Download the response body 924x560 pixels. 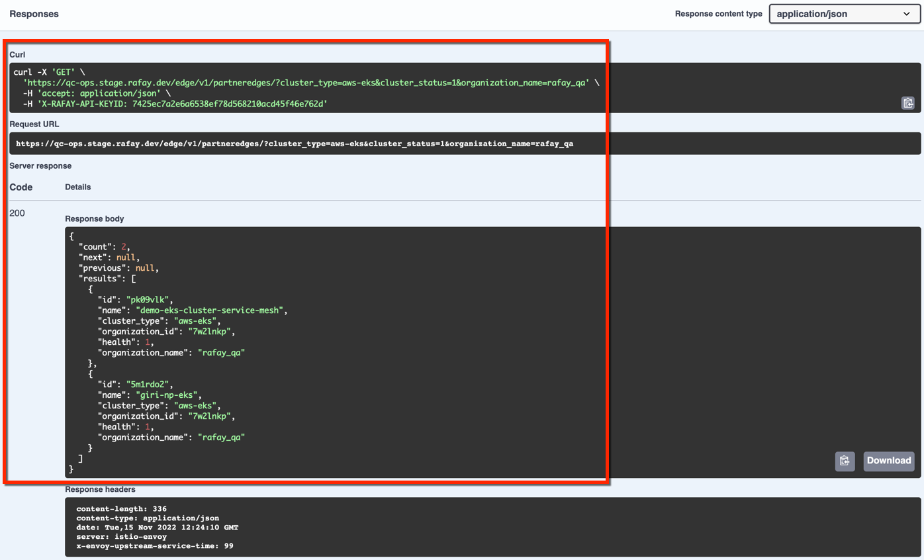889,461
